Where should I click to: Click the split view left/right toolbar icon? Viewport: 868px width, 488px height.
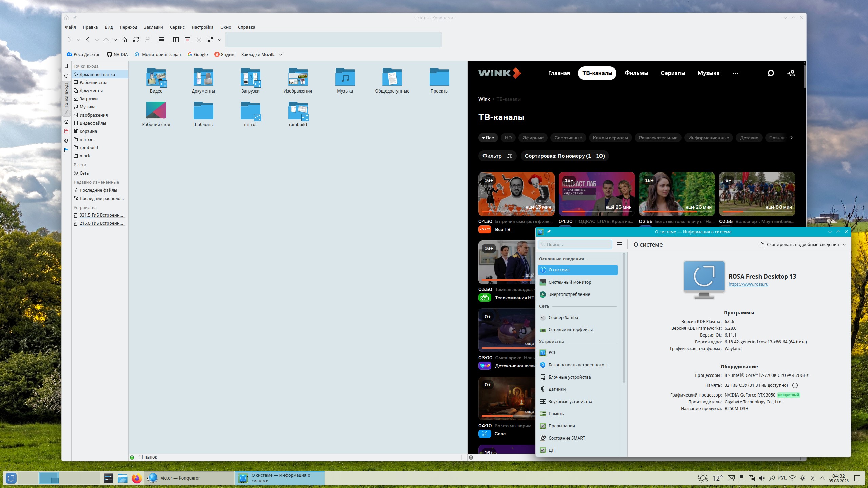click(x=176, y=40)
